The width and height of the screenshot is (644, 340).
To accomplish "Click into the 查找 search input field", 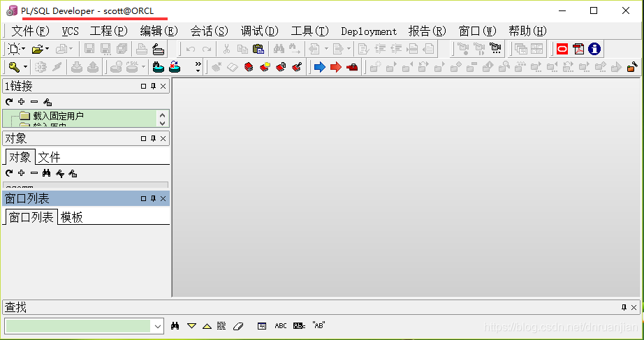I will point(78,326).
